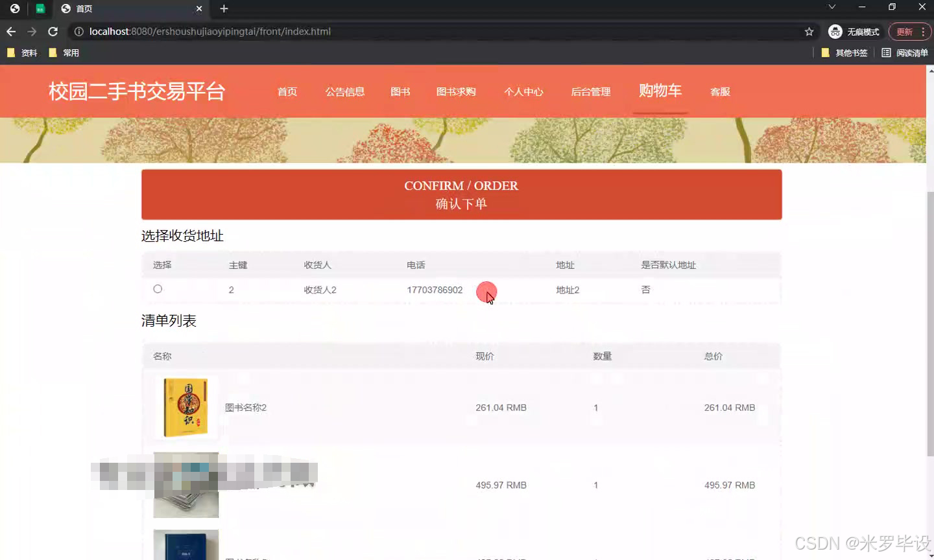Viewport: 934px width, 560px height.
Task: Open the 常用 bookmarks folder
Action: point(64,52)
